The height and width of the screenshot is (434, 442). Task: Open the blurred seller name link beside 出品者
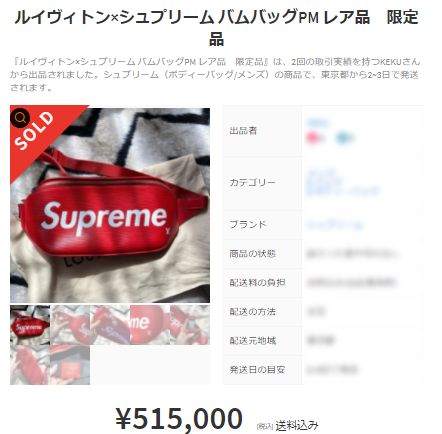[x=318, y=122]
